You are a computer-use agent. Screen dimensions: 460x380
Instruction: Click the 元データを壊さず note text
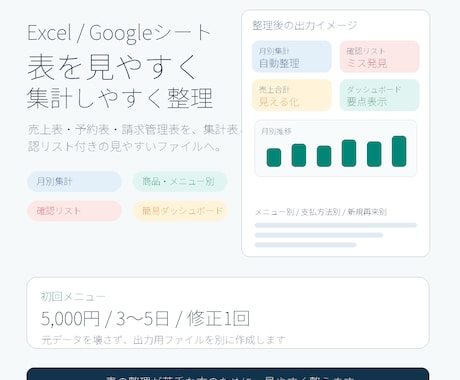click(163, 340)
